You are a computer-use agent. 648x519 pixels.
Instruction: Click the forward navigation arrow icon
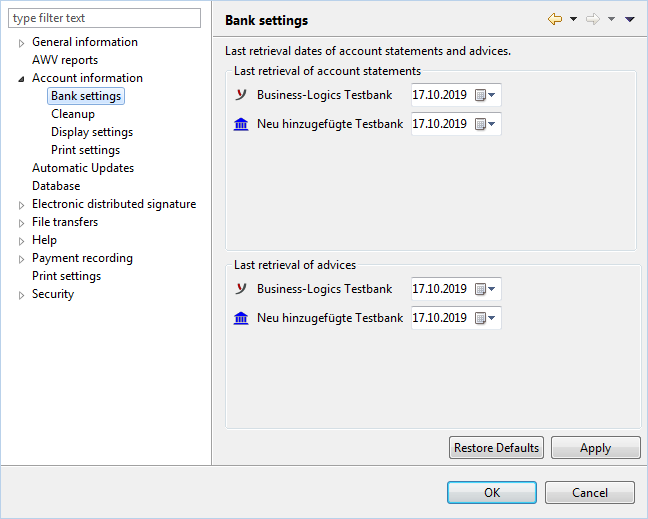(x=593, y=19)
